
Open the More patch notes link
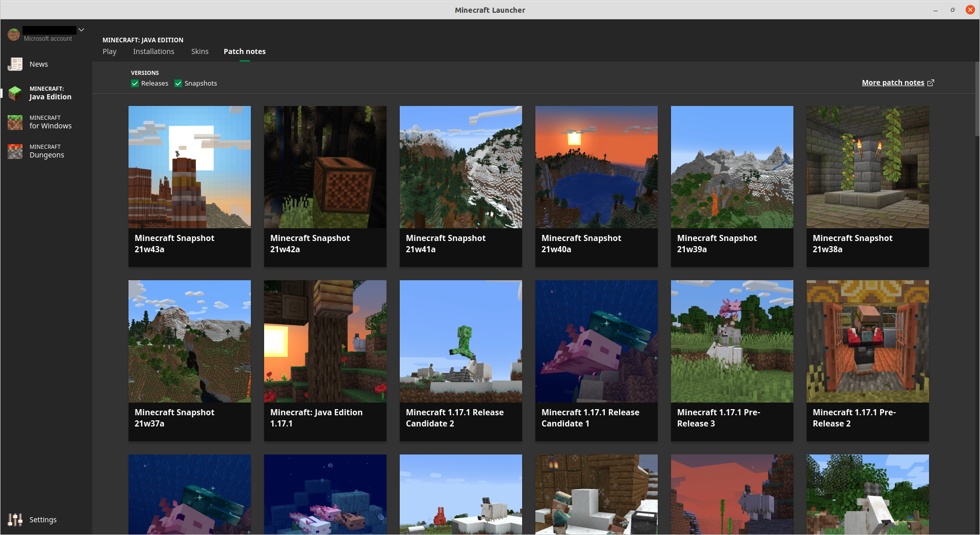[893, 83]
